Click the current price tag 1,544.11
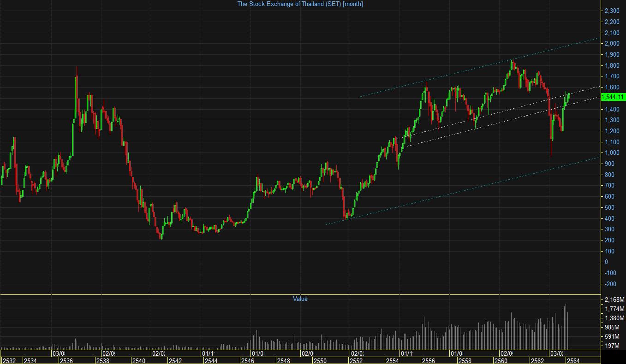 (613, 97)
